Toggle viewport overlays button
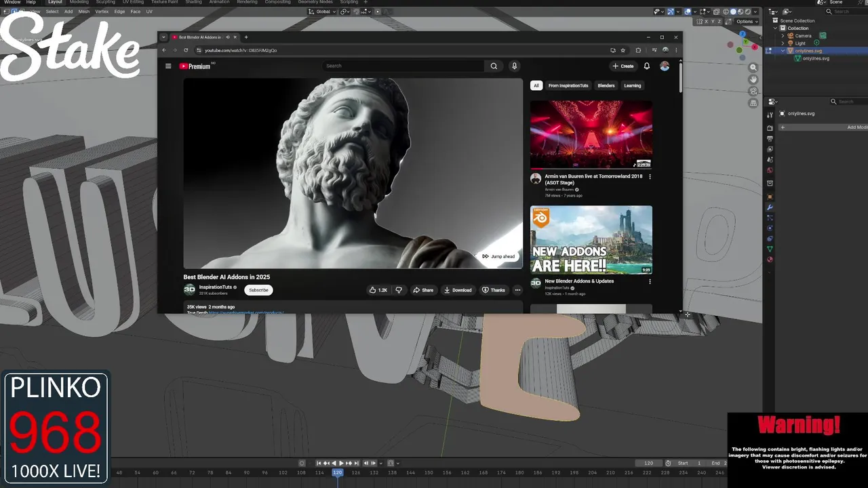Image resolution: width=868 pixels, height=488 pixels. [x=688, y=12]
